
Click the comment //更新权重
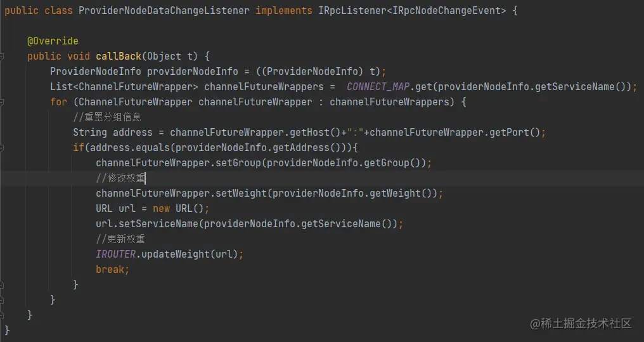(120, 239)
